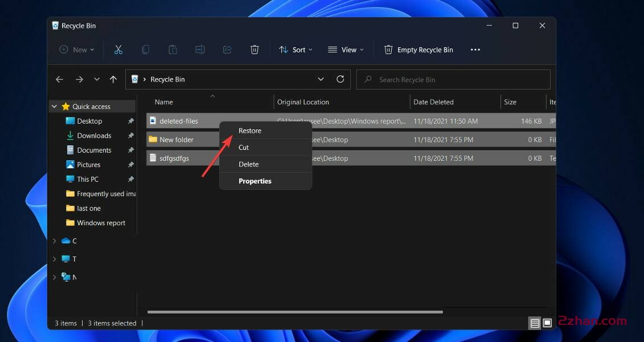Expand address bar history dropdown chevron
644x342 pixels.
(321, 79)
